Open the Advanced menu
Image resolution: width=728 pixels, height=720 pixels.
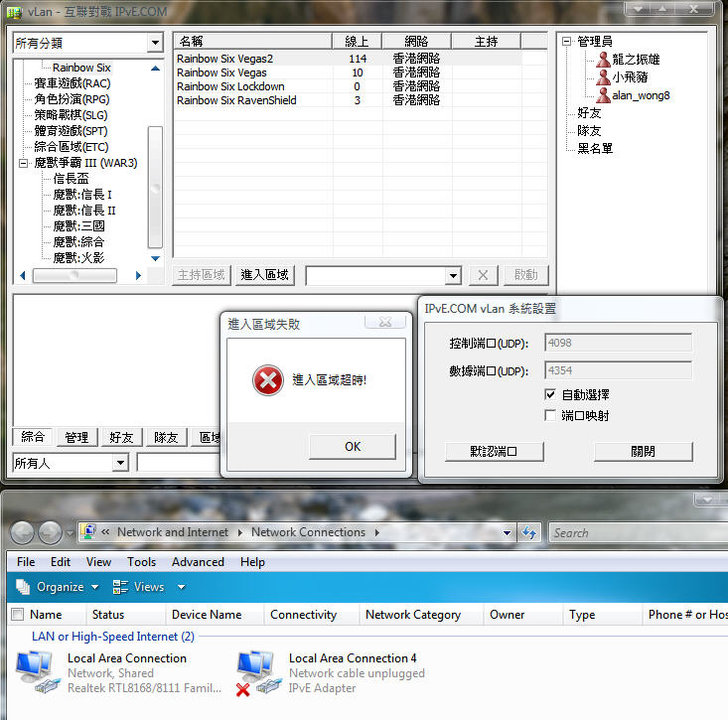pos(198,562)
